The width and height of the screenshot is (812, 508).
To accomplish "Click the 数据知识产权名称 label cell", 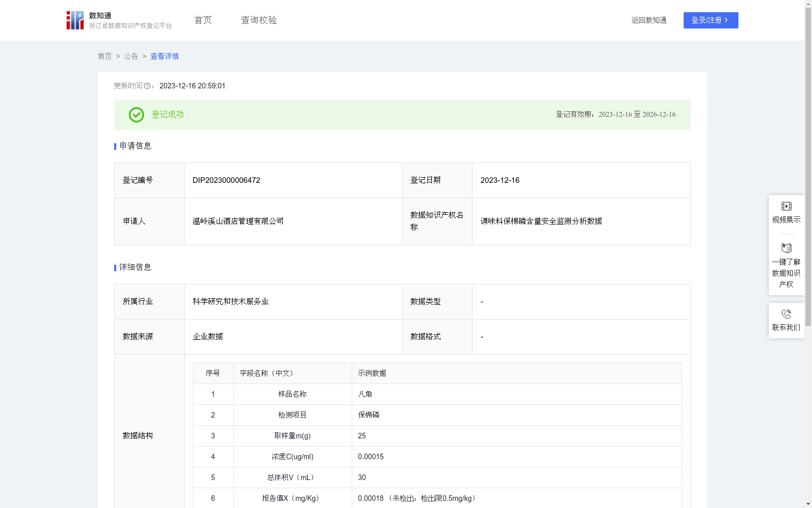I will coord(437,221).
